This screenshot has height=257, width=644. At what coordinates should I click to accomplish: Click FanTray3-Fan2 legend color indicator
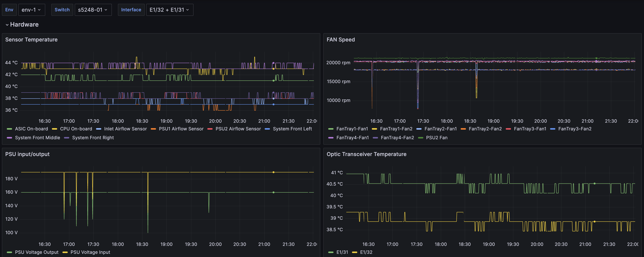pos(553,129)
